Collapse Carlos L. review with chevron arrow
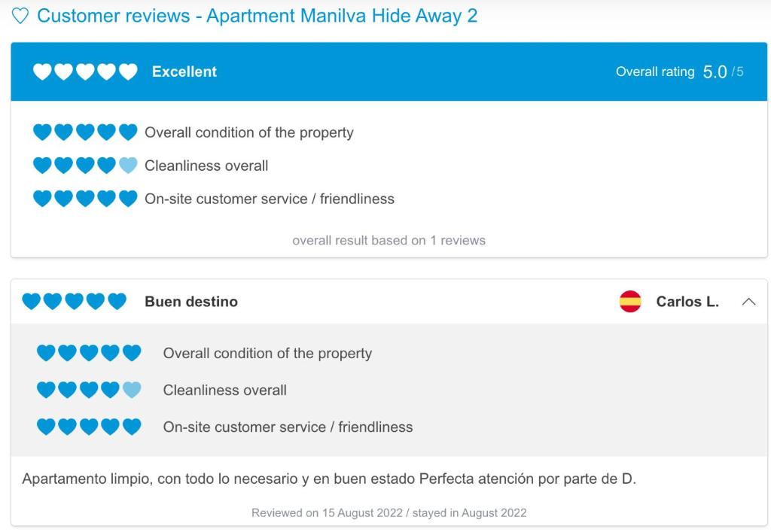The height and width of the screenshot is (532, 771). pyautogui.click(x=748, y=302)
